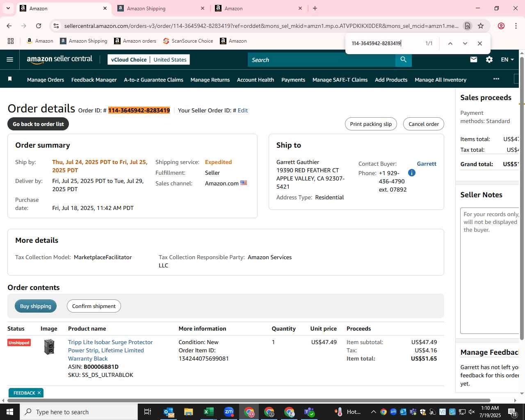Open Manage Orders menu

click(46, 80)
